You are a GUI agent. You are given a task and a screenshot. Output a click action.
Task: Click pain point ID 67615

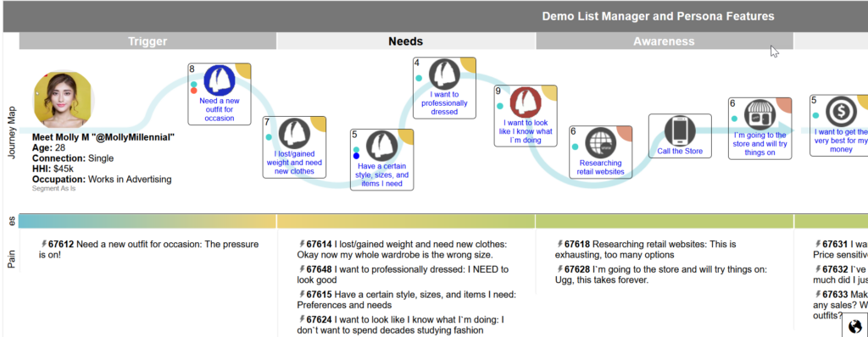pyautogui.click(x=320, y=295)
